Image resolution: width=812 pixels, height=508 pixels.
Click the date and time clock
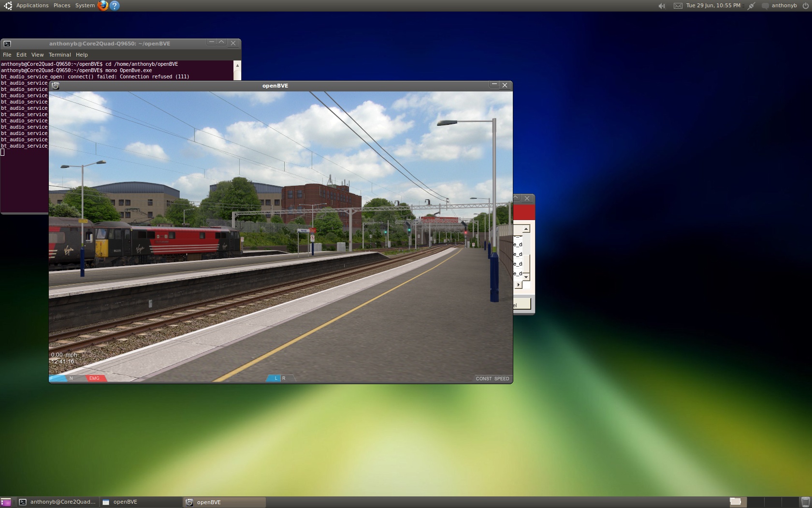tap(713, 6)
